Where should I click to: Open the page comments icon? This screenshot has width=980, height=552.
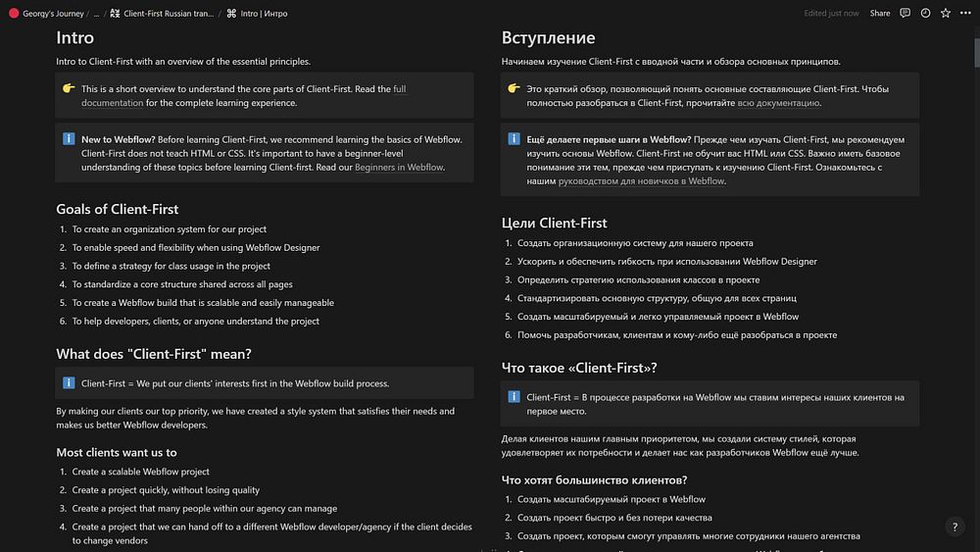[x=905, y=14]
